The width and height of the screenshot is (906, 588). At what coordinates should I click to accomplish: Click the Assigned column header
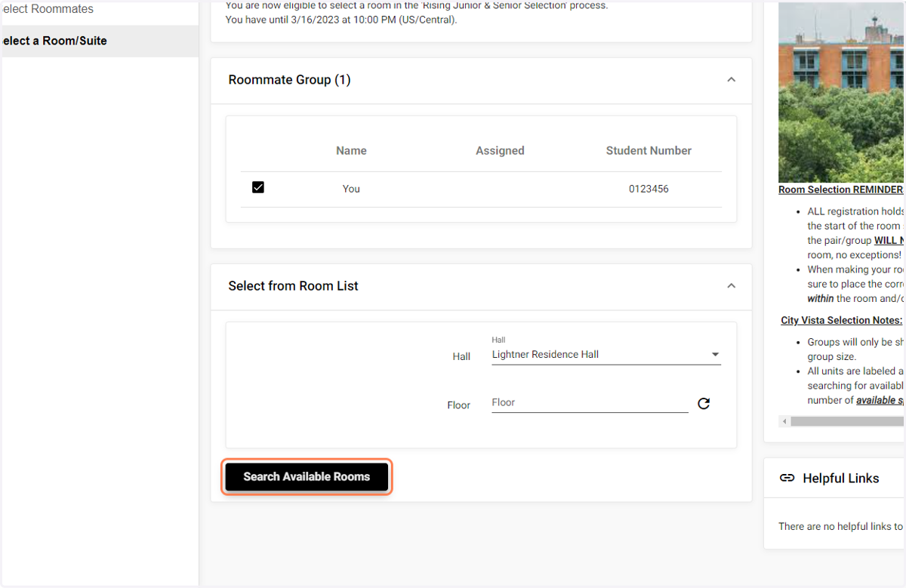(500, 151)
